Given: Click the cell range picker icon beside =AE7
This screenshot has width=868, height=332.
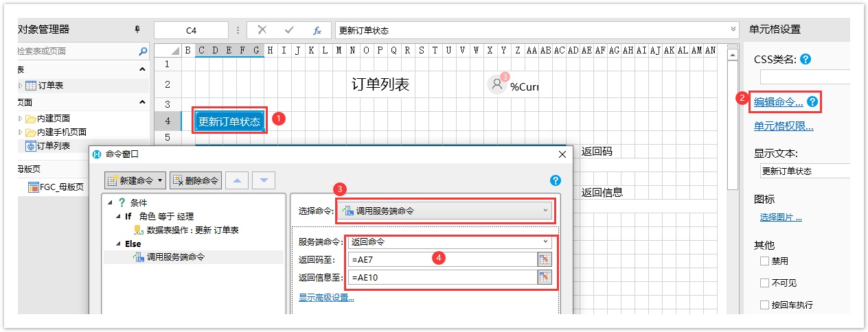Looking at the screenshot, I should (545, 259).
